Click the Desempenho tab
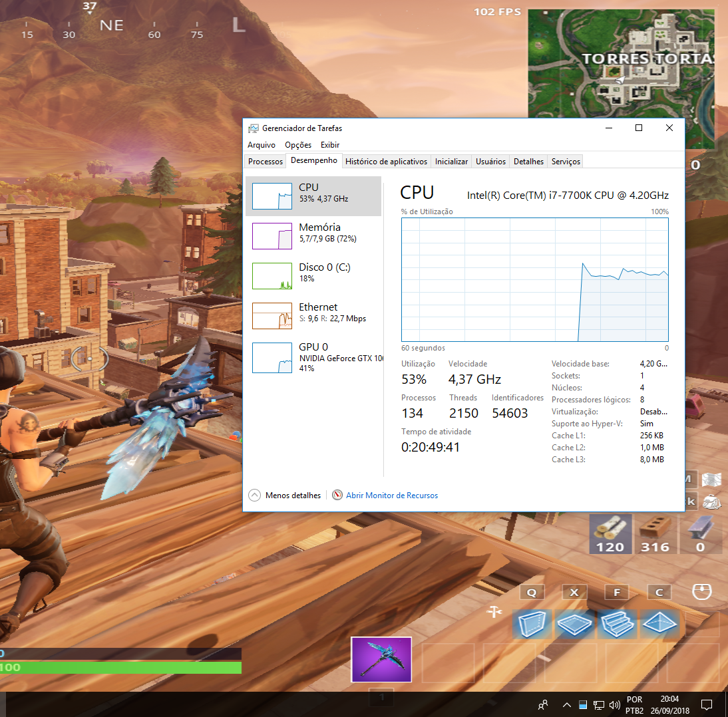This screenshot has width=728, height=717. 314,160
